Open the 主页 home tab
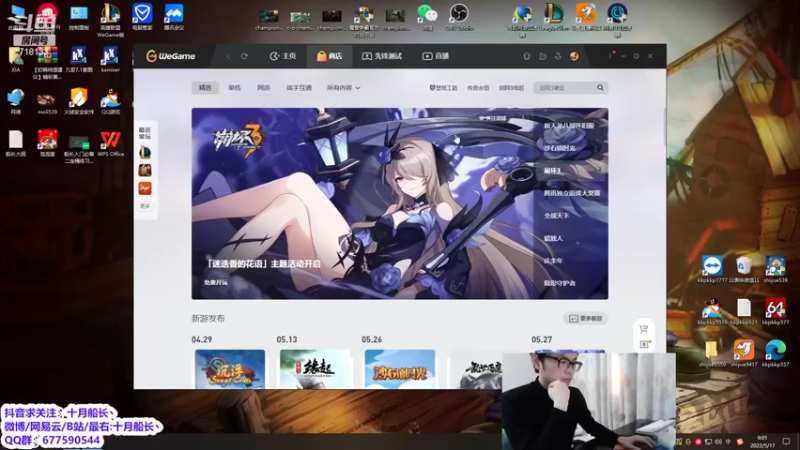 click(x=283, y=56)
